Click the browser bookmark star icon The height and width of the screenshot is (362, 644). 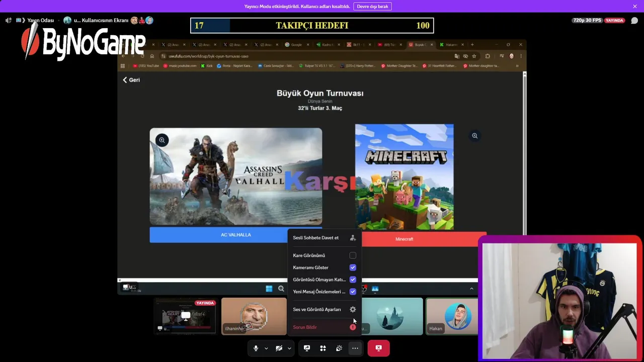(x=474, y=56)
